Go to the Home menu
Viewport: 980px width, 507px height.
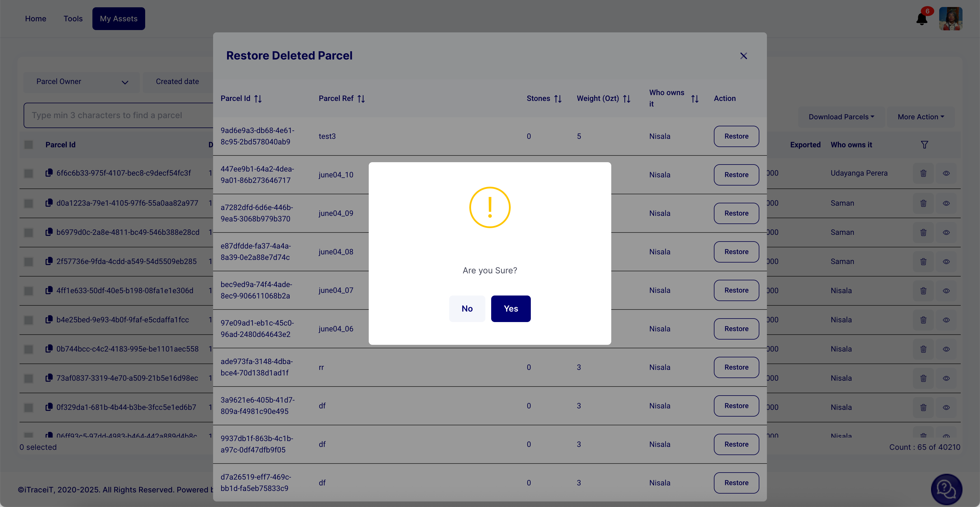point(35,19)
